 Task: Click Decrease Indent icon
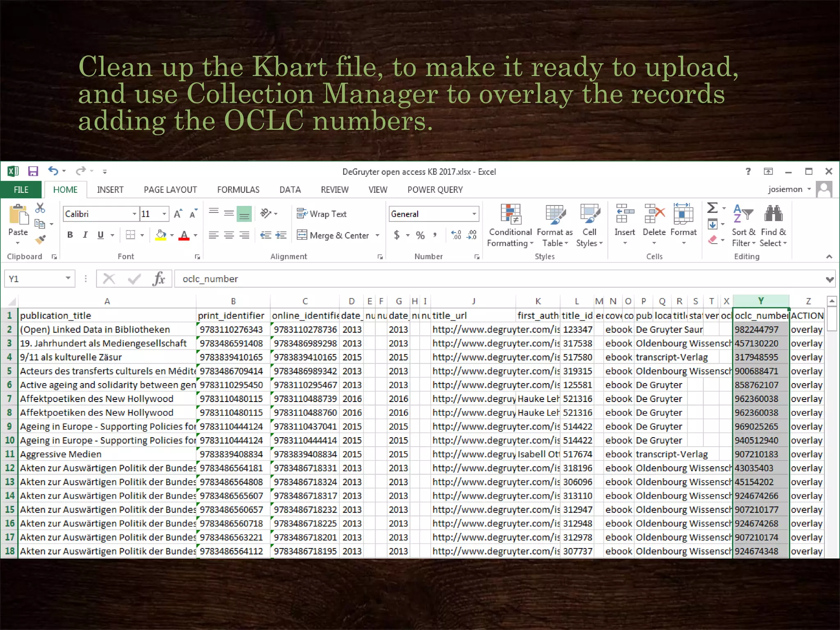266,235
